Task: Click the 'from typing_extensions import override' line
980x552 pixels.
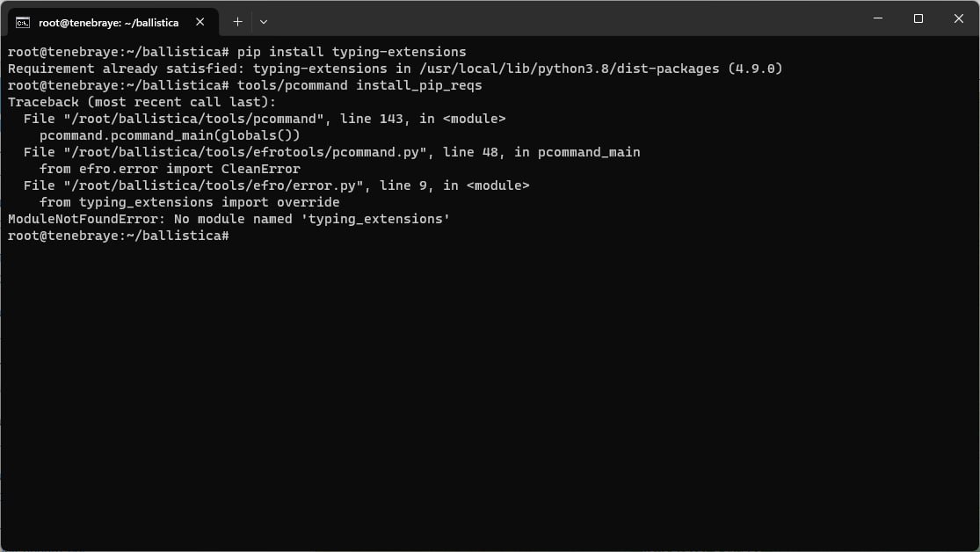Action: (x=189, y=202)
